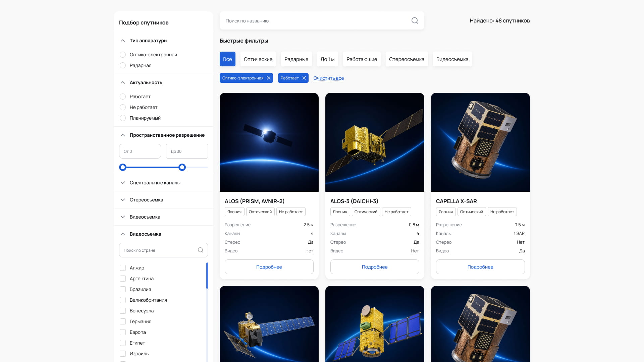This screenshot has width=644, height=362.
Task: Check the Великобритания country checkbox
Action: (x=123, y=300)
